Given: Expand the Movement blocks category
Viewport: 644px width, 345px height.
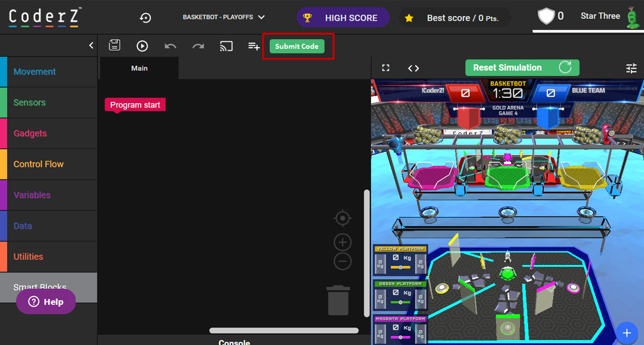Looking at the screenshot, I should tap(35, 71).
